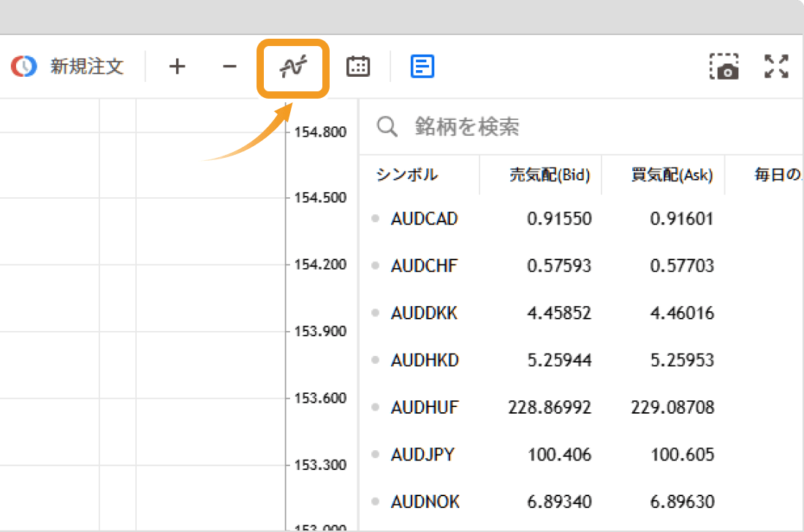Click the grey status dot beside AUDJPY
Viewport: 804px width, 532px height.
(376, 454)
